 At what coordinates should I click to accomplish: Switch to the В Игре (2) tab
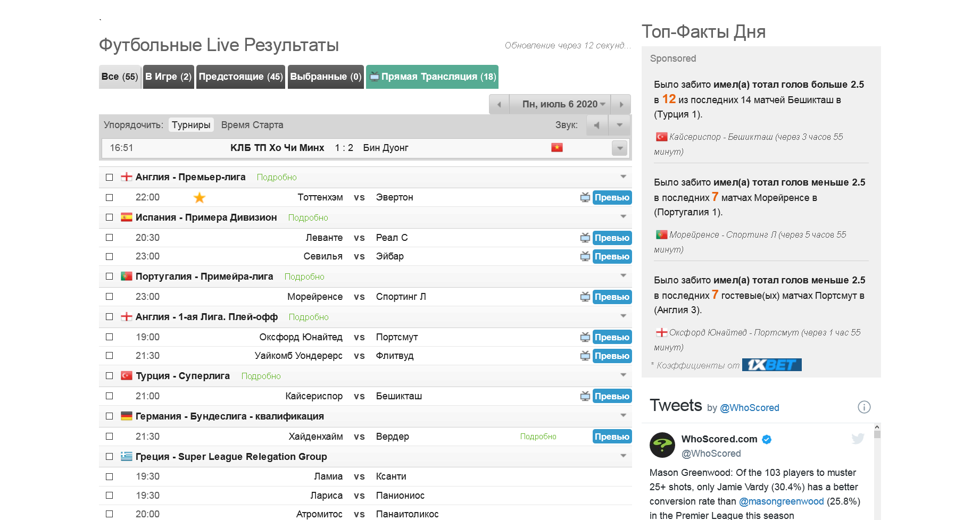168,77
